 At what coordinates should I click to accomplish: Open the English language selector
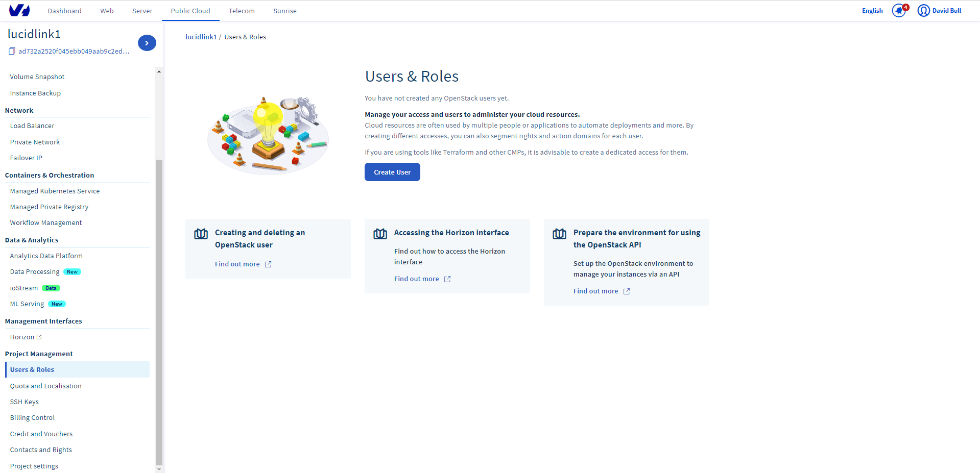point(872,11)
